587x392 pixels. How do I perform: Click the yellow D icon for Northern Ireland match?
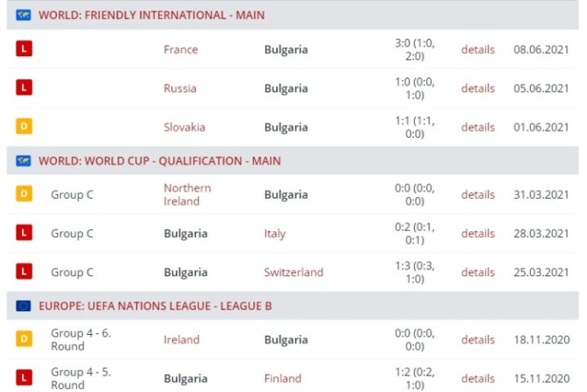point(24,194)
